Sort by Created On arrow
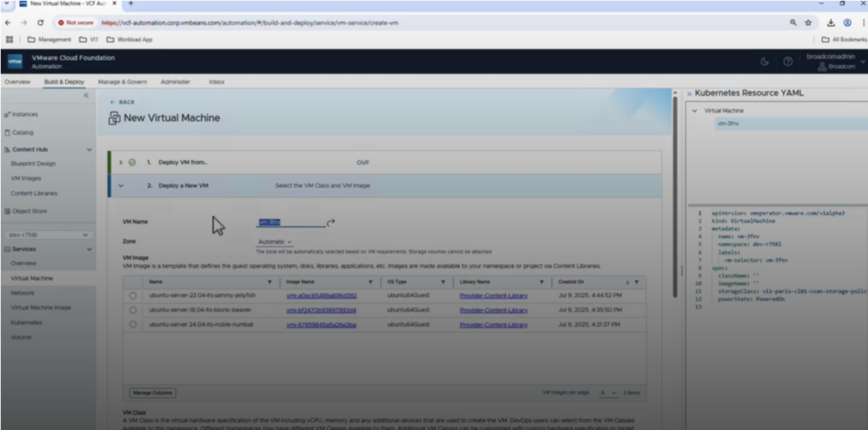 pos(627,282)
